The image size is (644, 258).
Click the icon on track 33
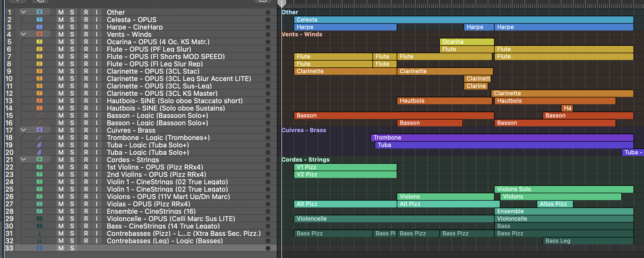[39, 248]
